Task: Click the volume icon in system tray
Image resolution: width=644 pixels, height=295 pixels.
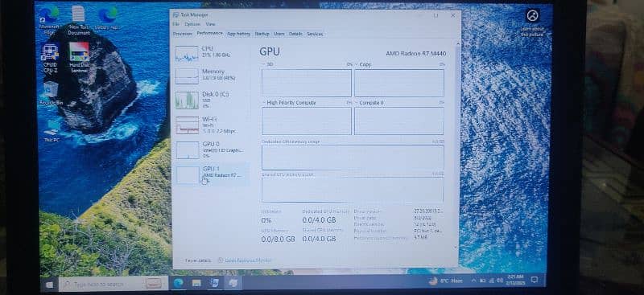Action: coord(499,281)
